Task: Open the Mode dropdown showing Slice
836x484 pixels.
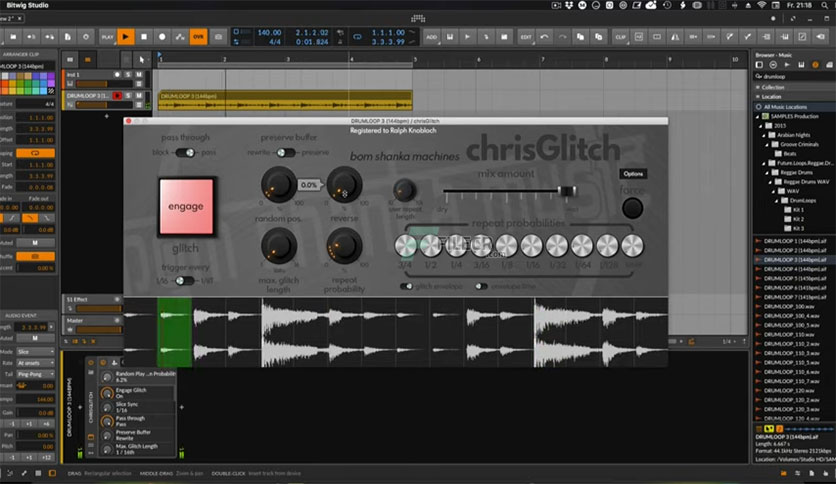Action: pos(35,352)
